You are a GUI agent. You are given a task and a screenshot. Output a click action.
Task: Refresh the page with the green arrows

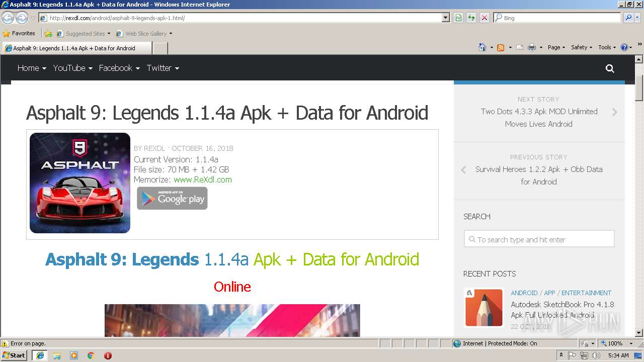[471, 18]
